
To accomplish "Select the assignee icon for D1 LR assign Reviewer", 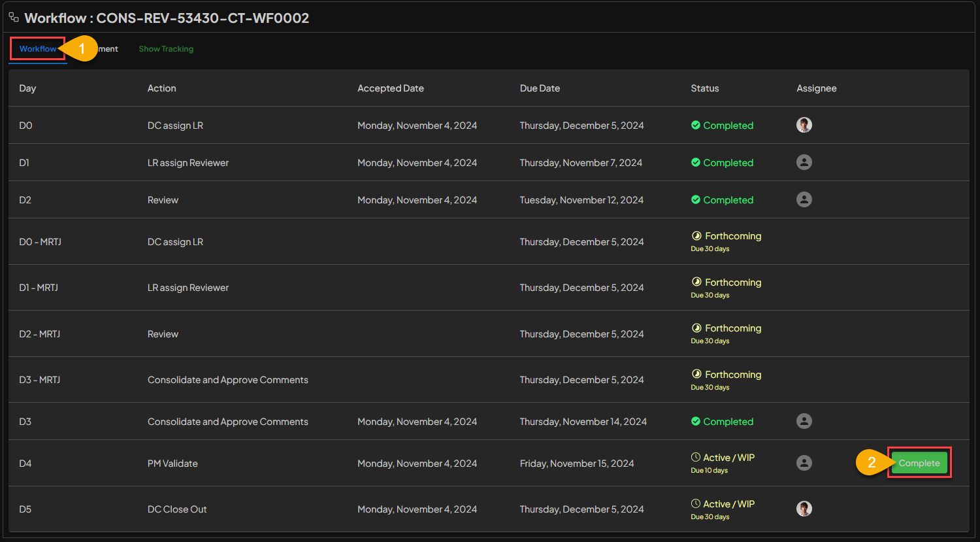I will click(804, 162).
